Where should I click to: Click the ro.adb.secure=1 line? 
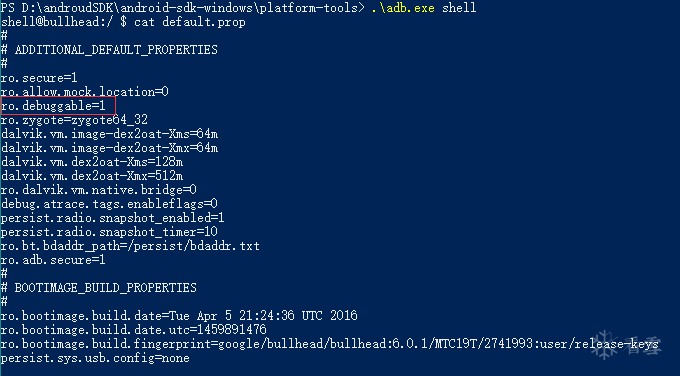(53, 260)
